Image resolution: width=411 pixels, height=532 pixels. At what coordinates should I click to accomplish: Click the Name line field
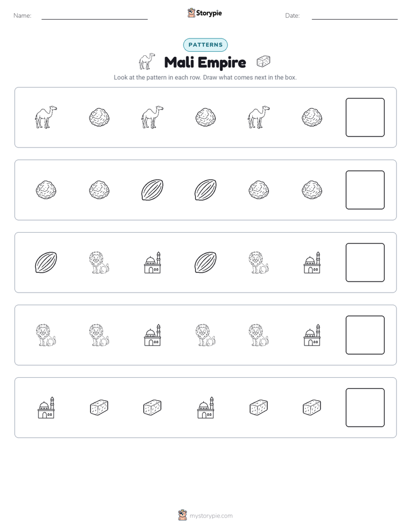[94, 16]
